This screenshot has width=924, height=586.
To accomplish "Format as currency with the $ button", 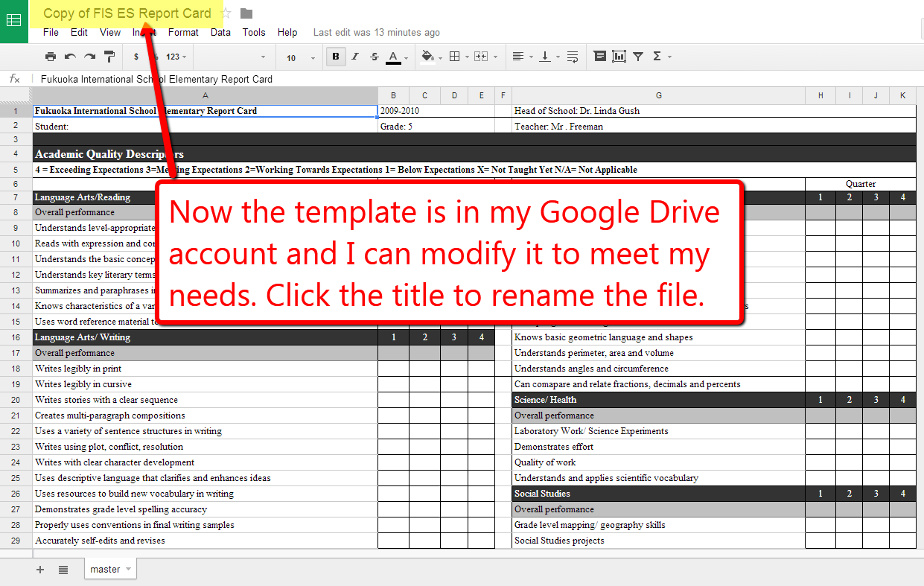I will point(136,57).
